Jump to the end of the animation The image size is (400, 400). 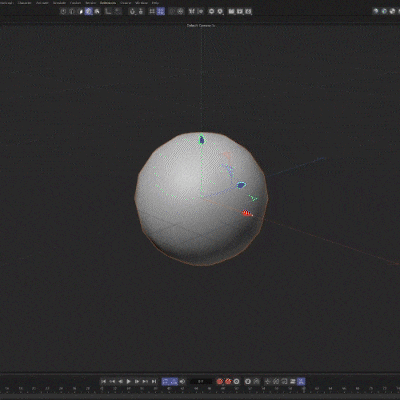(154, 381)
